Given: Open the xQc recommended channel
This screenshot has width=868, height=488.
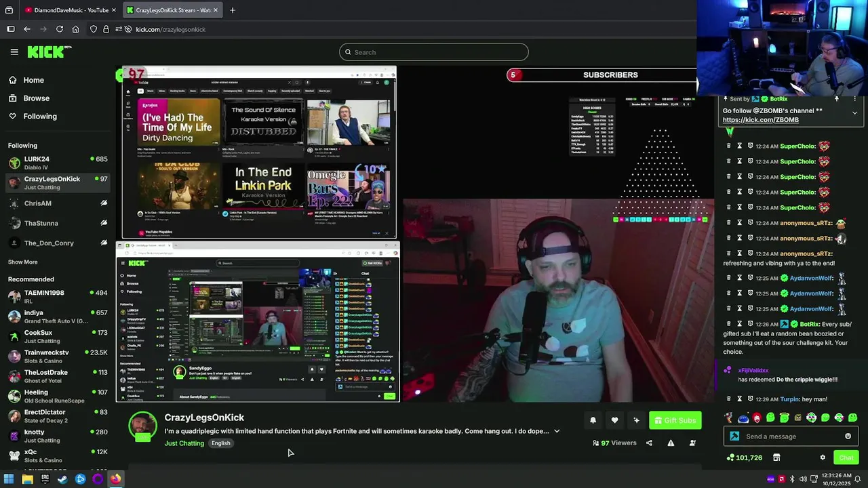Looking at the screenshot, I should 58,455.
